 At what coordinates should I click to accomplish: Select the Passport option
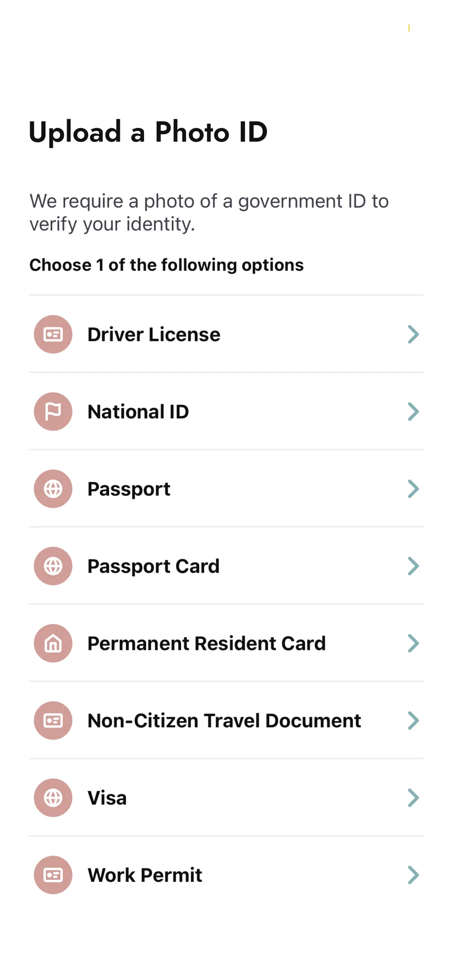tap(226, 488)
